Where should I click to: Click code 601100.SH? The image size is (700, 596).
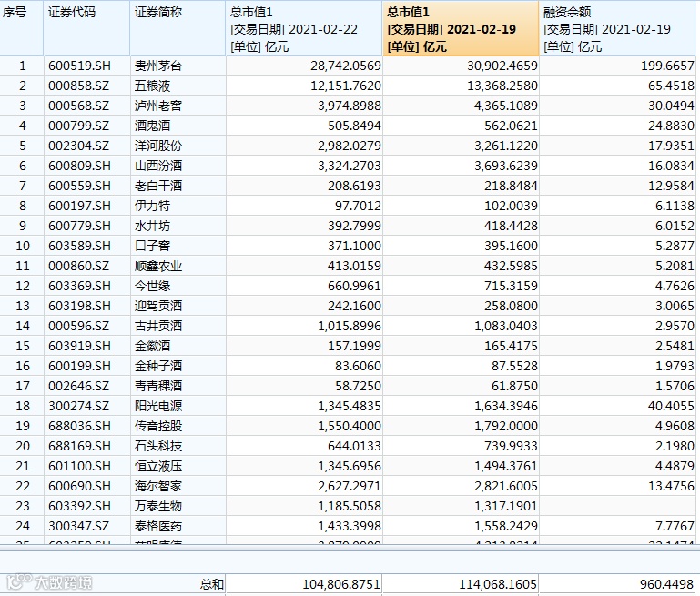pos(79,466)
